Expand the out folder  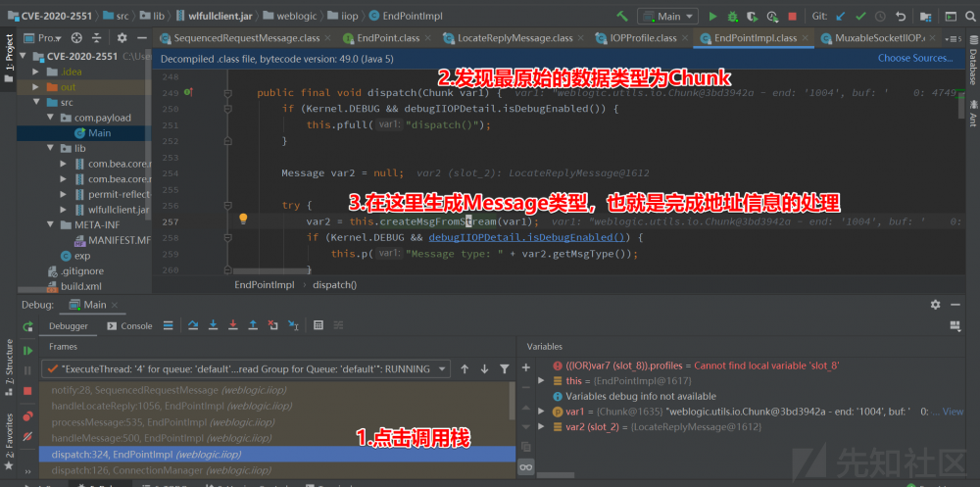36,87
